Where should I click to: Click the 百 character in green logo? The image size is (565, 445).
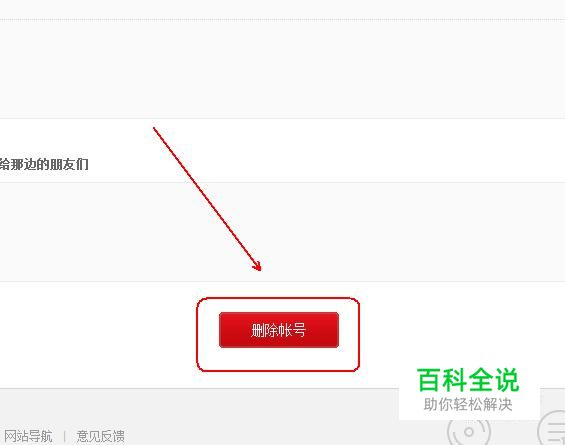[428, 380]
